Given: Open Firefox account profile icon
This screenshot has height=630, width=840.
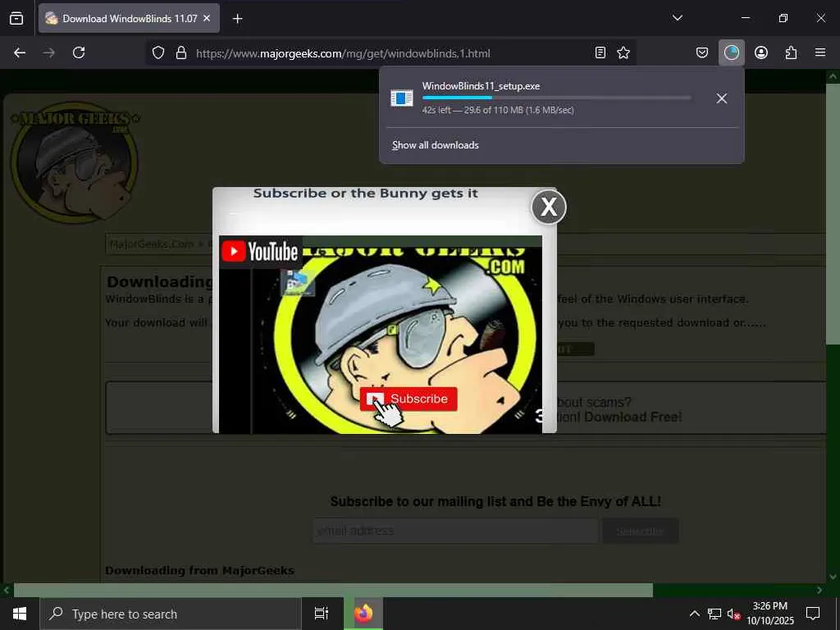Looking at the screenshot, I should pyautogui.click(x=760, y=52).
